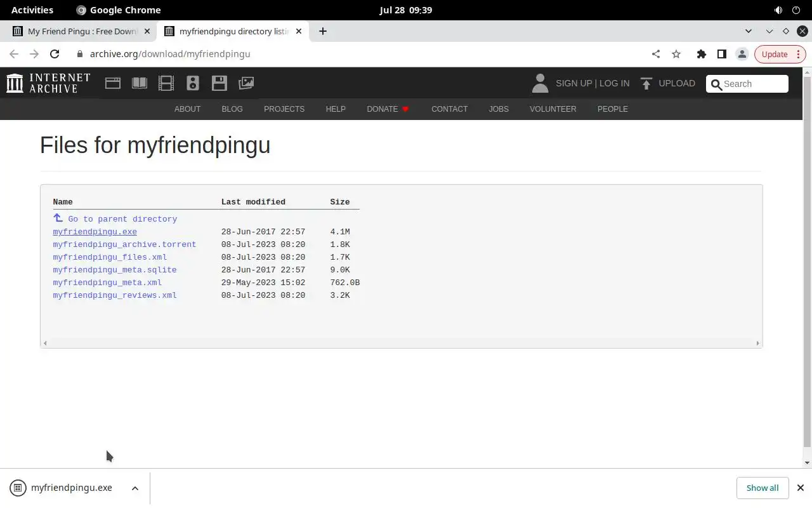Click the upload arrow icon

pos(646,83)
